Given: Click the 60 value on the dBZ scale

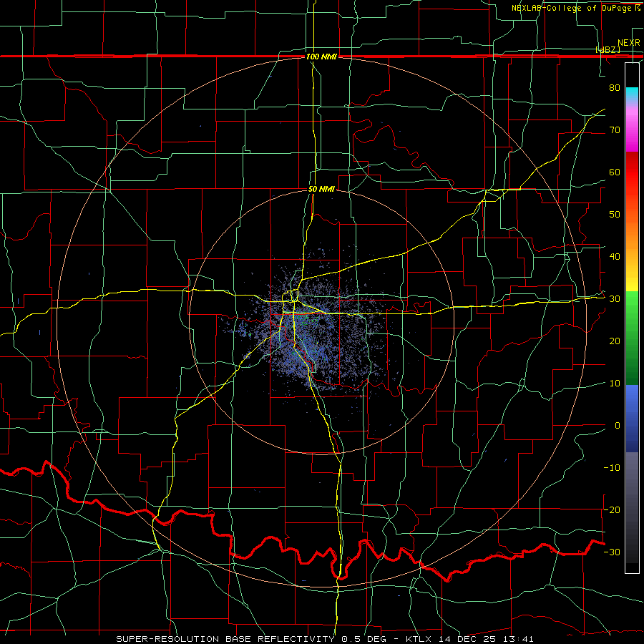Looking at the screenshot, I should (615, 172).
